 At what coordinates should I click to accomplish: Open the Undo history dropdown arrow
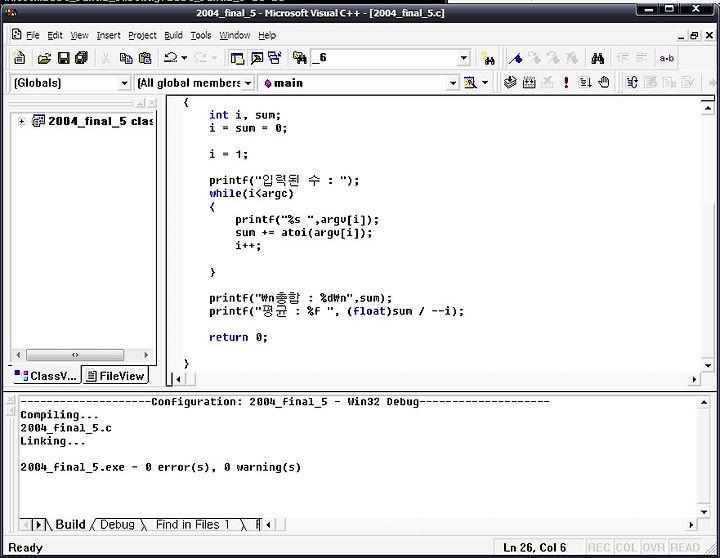(x=184, y=58)
